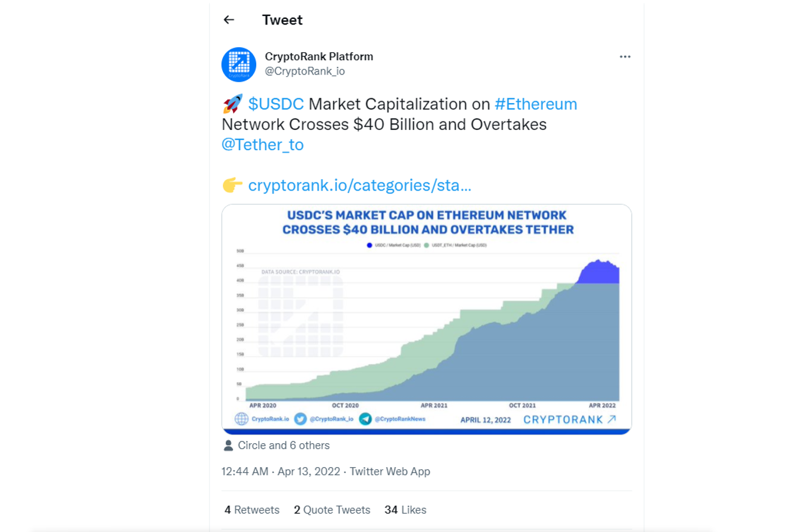Click the @Tether_to mention
This screenshot has width=798, height=532.
tap(262, 144)
